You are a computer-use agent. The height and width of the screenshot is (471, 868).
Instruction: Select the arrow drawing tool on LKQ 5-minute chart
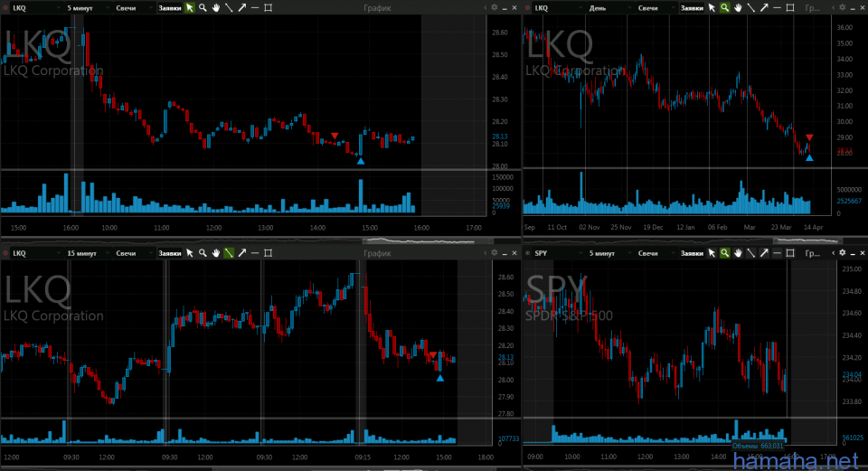(242, 8)
